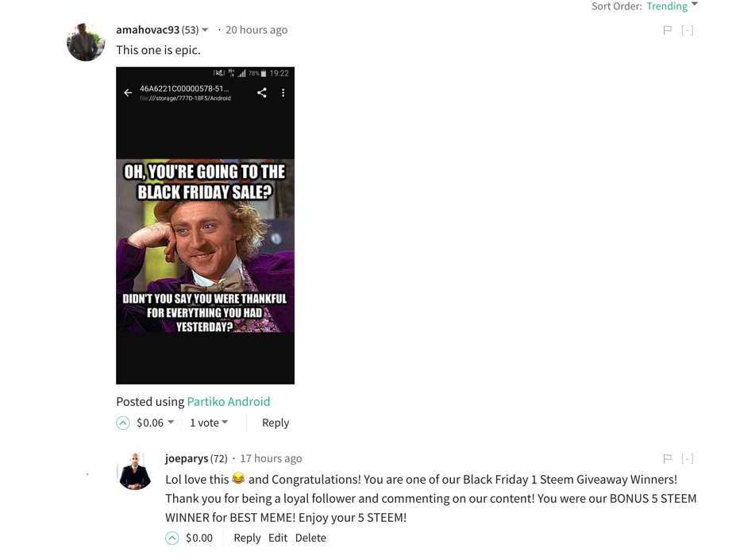
Task: Open the Partiko Android link
Action: tap(229, 401)
